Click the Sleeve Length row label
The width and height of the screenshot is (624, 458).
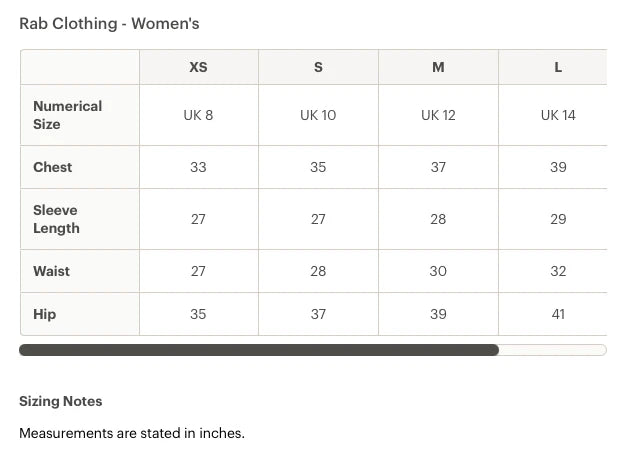[x=56, y=219]
